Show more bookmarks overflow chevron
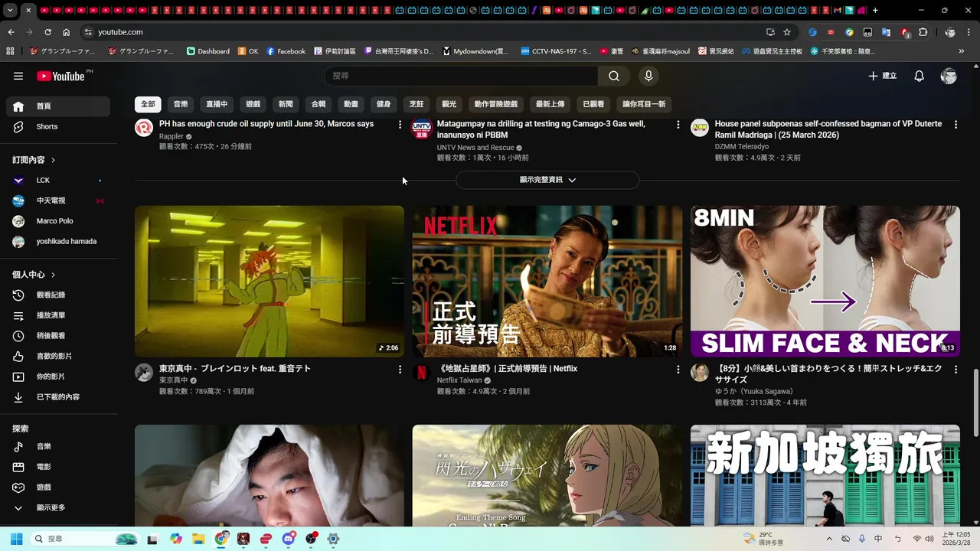Image resolution: width=980 pixels, height=551 pixels. (x=962, y=51)
